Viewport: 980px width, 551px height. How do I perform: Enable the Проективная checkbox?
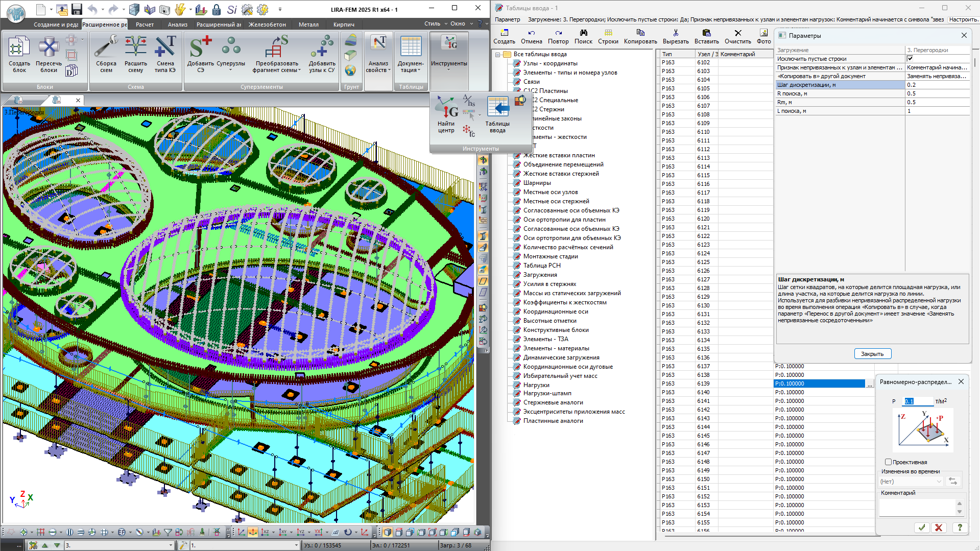[888, 462]
